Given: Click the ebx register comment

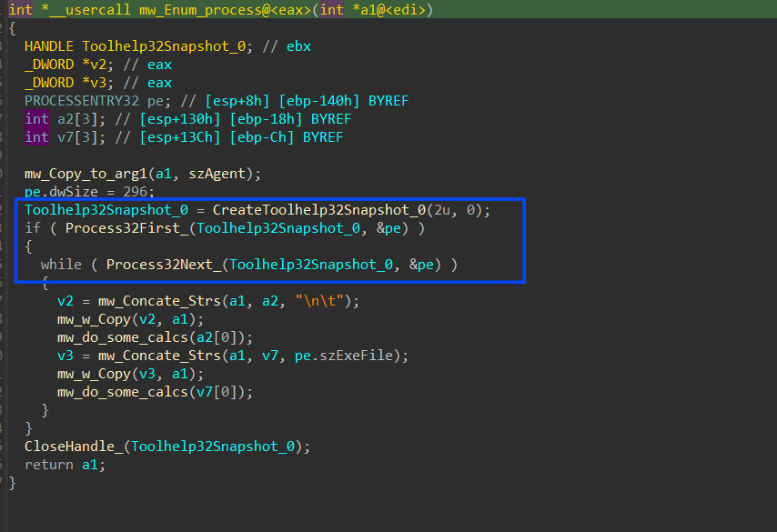Looking at the screenshot, I should pos(298,46).
